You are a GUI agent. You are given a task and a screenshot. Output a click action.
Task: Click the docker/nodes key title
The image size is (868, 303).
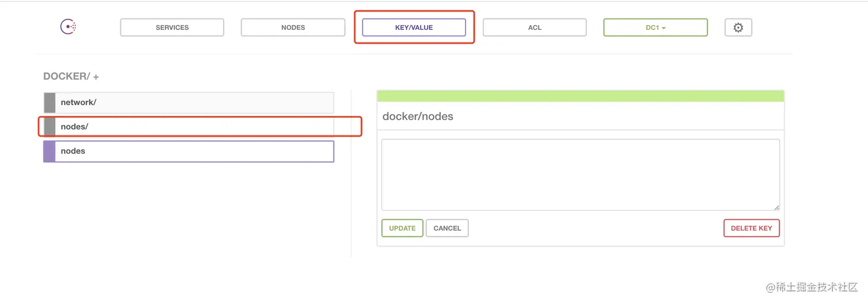[x=418, y=116]
